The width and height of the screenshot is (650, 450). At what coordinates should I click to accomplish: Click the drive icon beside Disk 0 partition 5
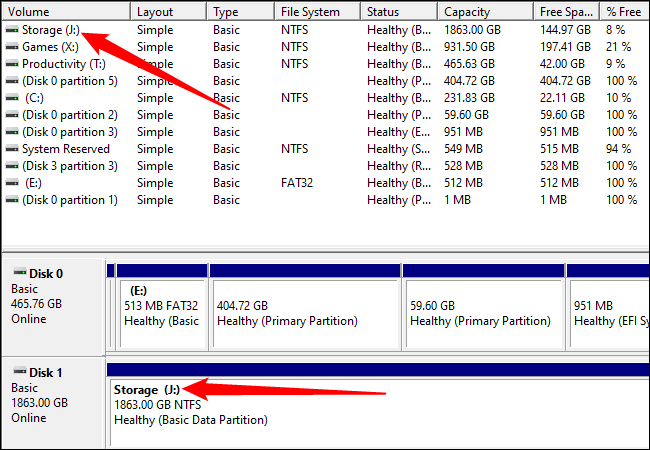12,81
